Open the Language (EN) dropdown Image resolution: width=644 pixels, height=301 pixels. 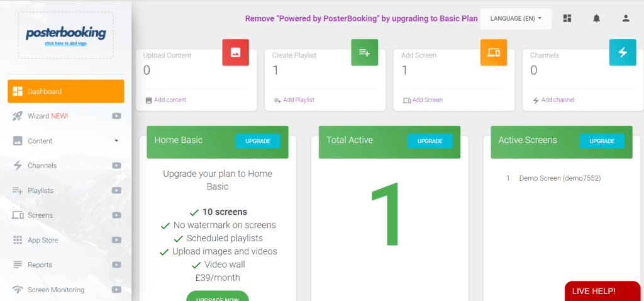click(x=516, y=18)
